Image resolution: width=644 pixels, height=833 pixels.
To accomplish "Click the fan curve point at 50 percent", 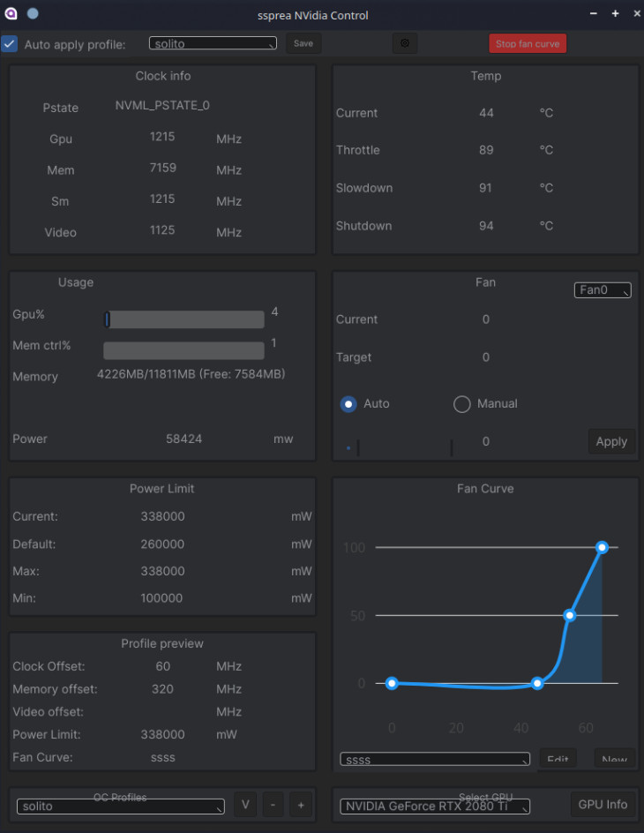I will click(569, 615).
